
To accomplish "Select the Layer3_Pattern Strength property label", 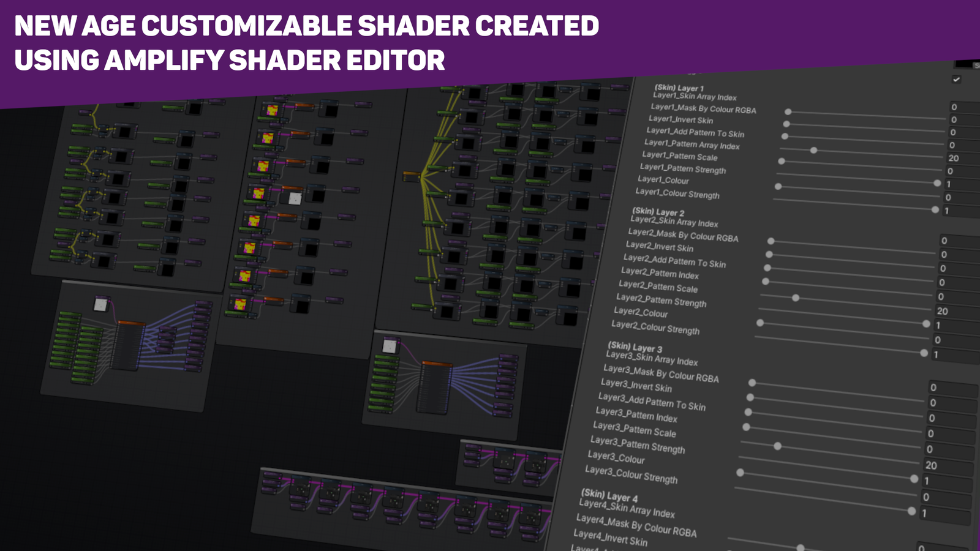I will pos(637,444).
